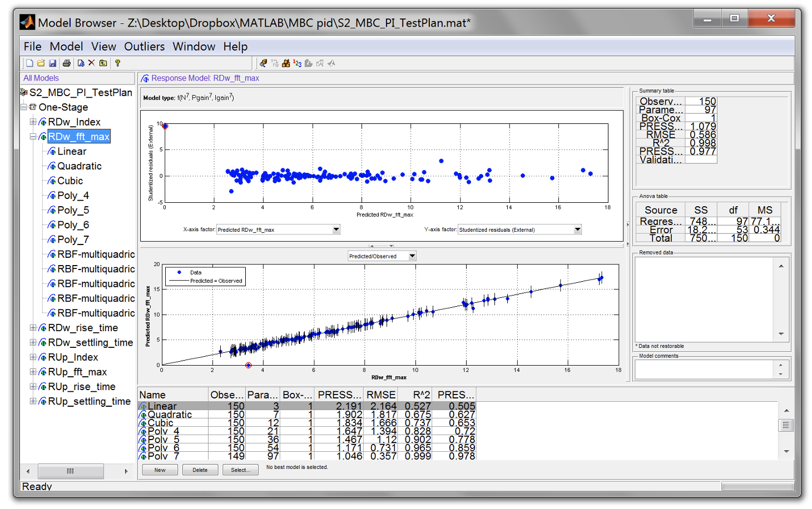Click the Delete button

point(200,470)
